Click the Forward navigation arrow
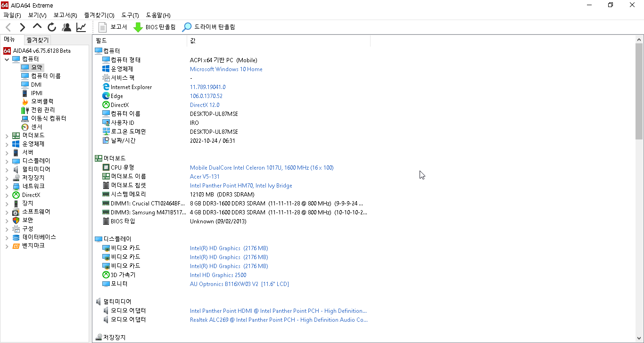The image size is (644, 343). [22, 27]
